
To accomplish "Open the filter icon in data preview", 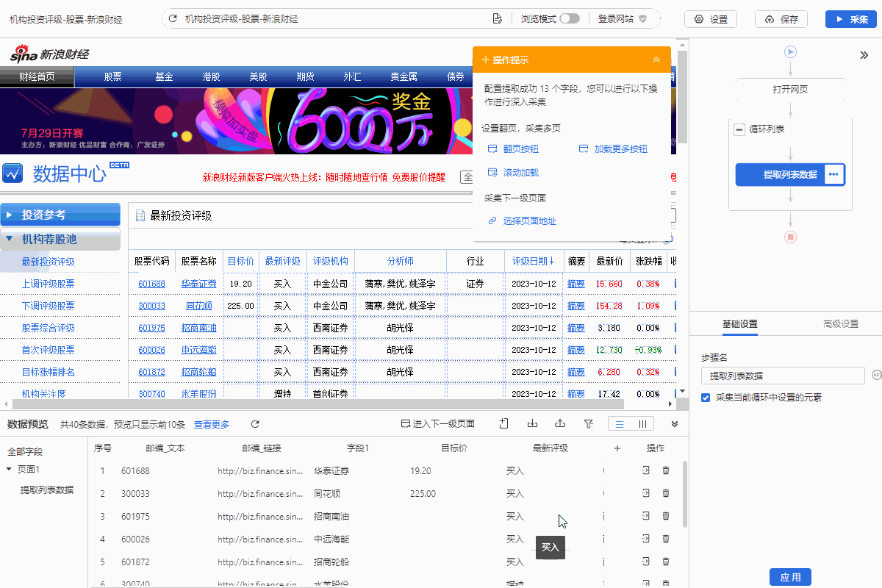I will 588,424.
